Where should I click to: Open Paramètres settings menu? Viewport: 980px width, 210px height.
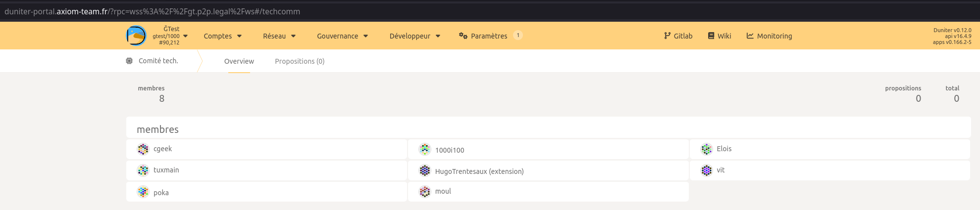(483, 36)
